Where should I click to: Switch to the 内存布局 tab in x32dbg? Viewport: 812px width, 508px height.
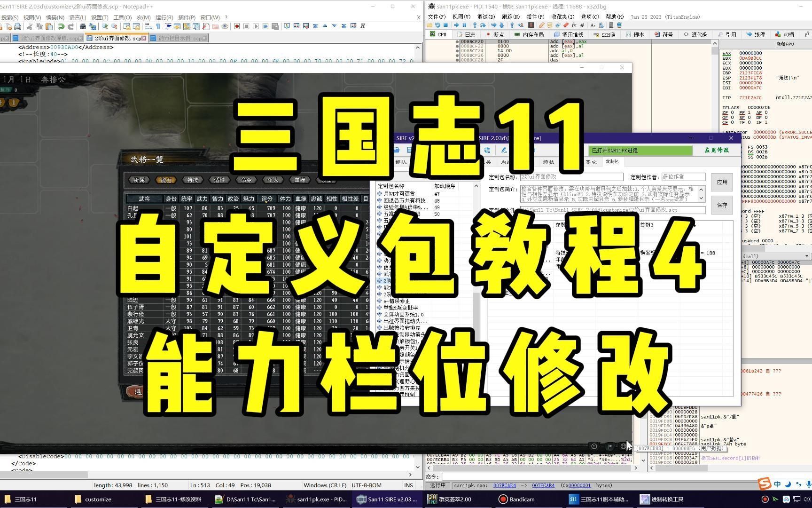(529, 34)
